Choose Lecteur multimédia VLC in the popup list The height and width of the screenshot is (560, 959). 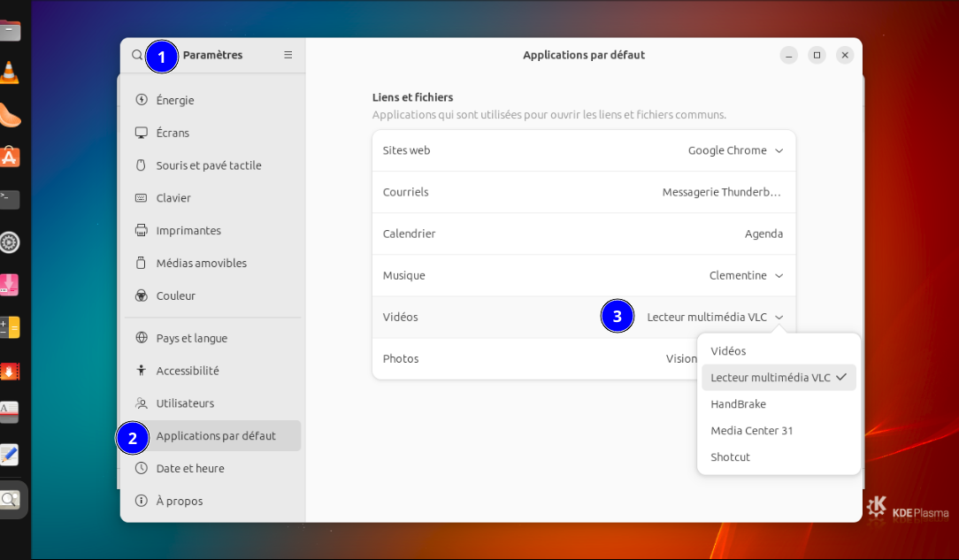click(779, 377)
